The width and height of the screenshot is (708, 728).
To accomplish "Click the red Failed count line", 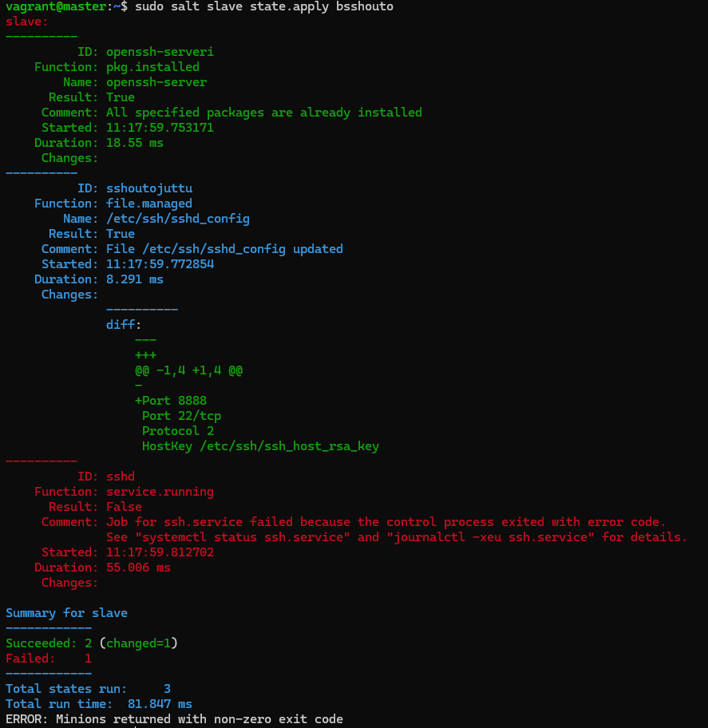I will pyautogui.click(x=48, y=659).
